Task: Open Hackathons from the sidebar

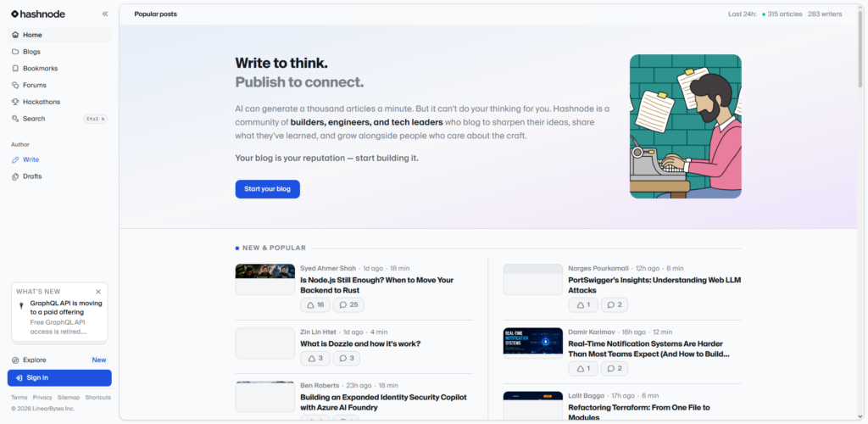Action: point(59,102)
